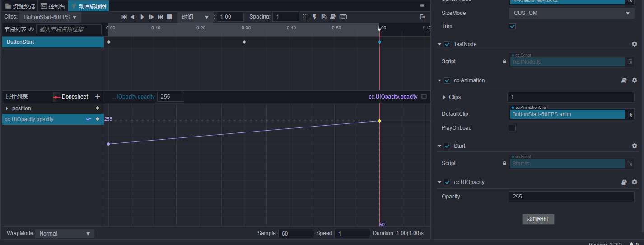Click the keyframe spacing grid icon
The width and height of the screenshot is (644, 245).
point(306,17)
